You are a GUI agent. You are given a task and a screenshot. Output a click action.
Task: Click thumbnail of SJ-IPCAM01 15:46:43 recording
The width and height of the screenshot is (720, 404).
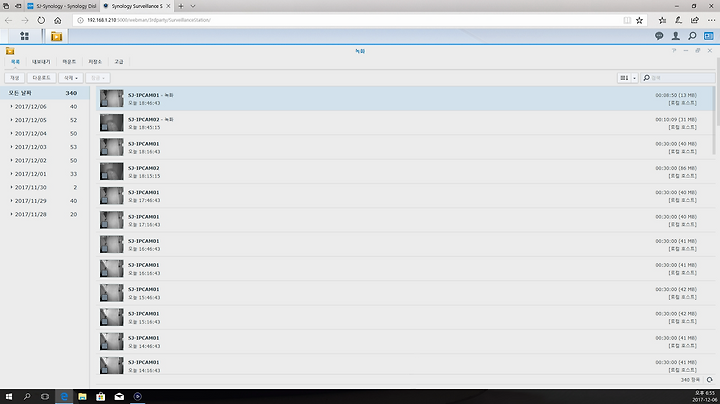(x=112, y=293)
